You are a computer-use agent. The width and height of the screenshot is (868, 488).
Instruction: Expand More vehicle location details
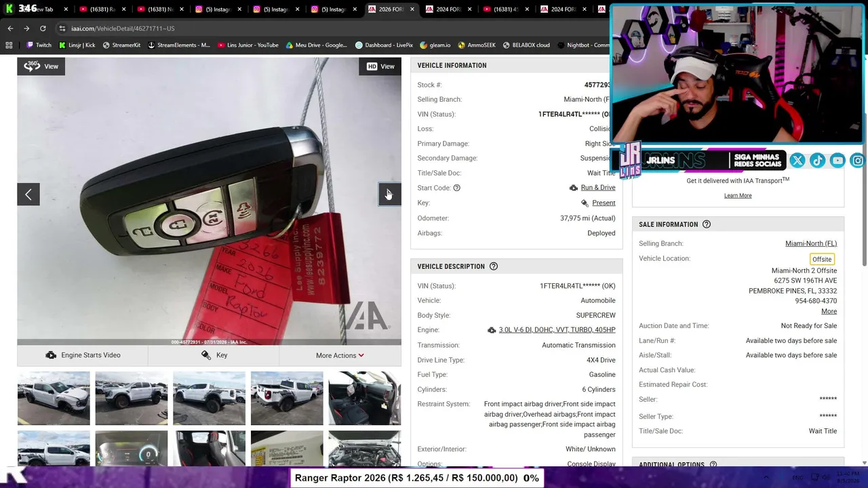[829, 311]
